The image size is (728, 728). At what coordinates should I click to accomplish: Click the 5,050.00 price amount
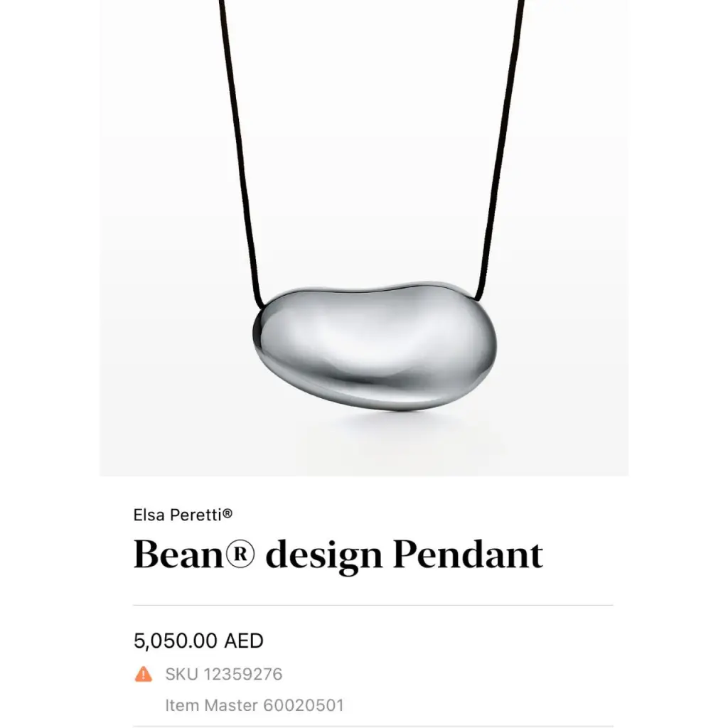(176, 641)
